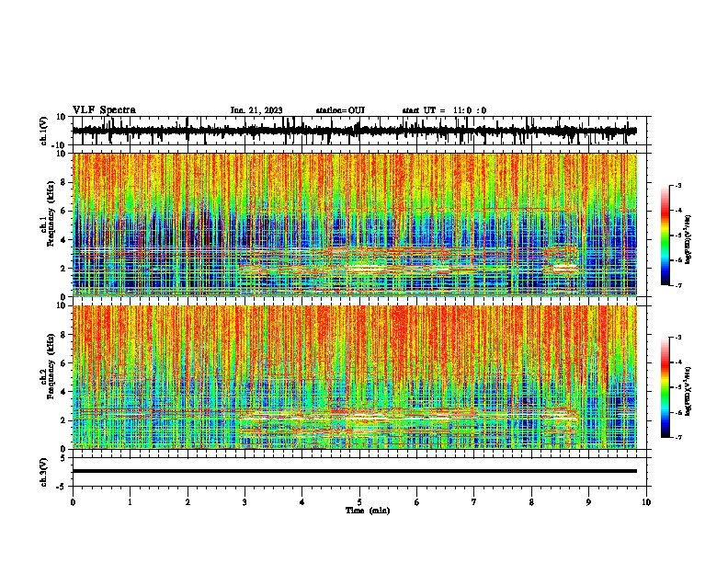
Task: Click the ch.2 spectrogram color scale bar
Action: (665, 387)
